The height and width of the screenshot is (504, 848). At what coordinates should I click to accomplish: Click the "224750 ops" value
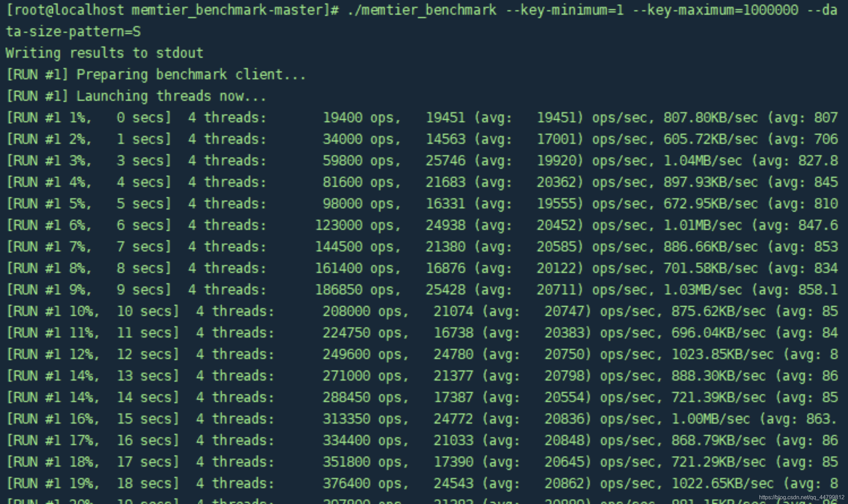(365, 333)
